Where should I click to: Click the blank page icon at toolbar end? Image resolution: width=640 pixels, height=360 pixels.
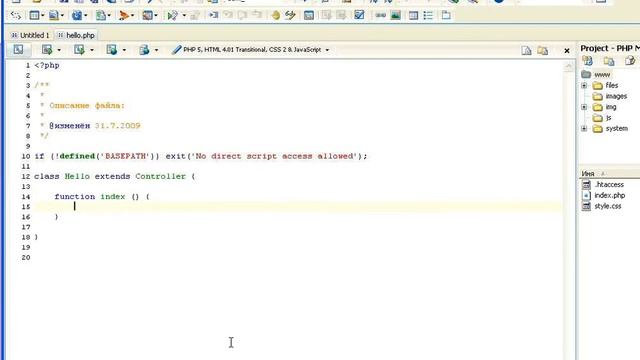tap(446, 16)
